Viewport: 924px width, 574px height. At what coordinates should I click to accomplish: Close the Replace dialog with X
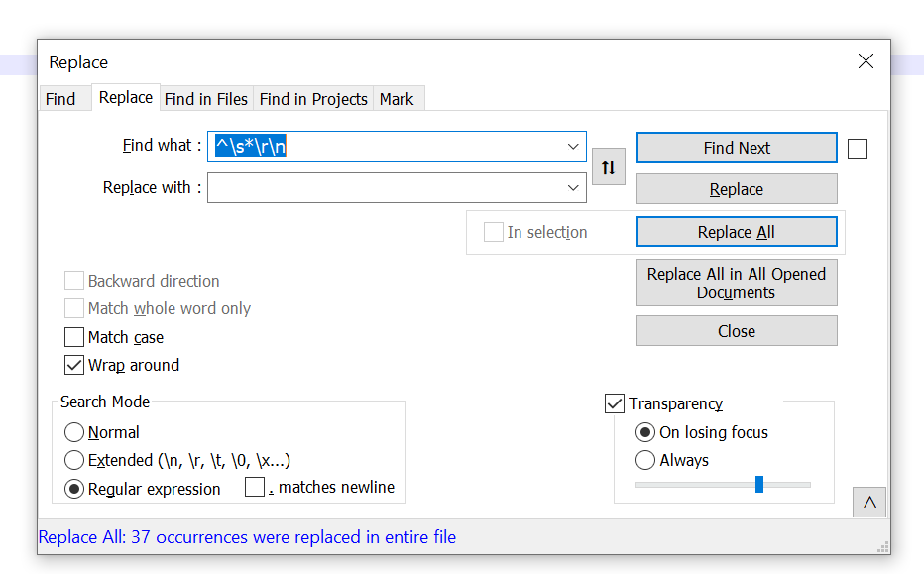pyautogui.click(x=866, y=61)
